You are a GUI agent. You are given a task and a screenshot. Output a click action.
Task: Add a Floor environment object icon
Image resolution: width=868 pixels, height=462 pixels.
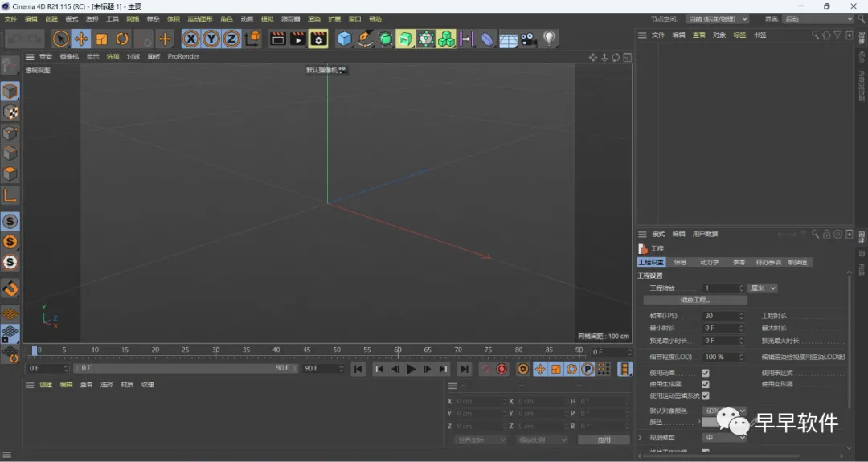point(508,39)
